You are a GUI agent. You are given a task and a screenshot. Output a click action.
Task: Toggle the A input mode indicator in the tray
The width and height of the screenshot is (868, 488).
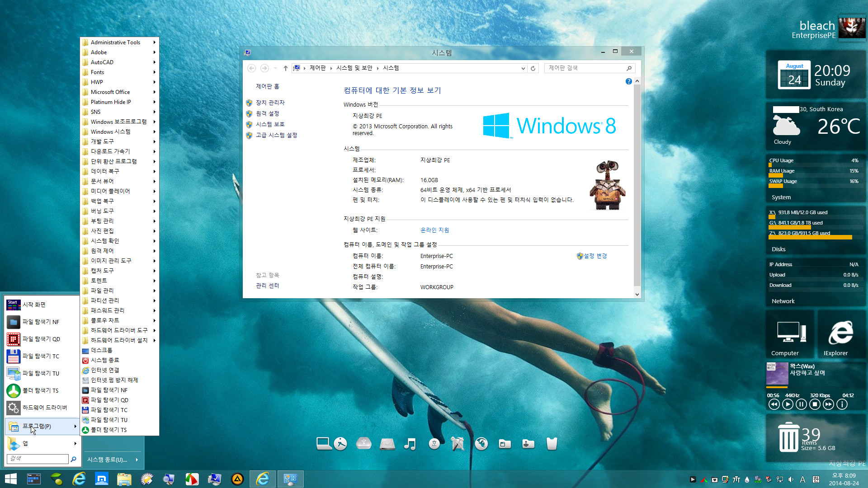[x=802, y=479]
